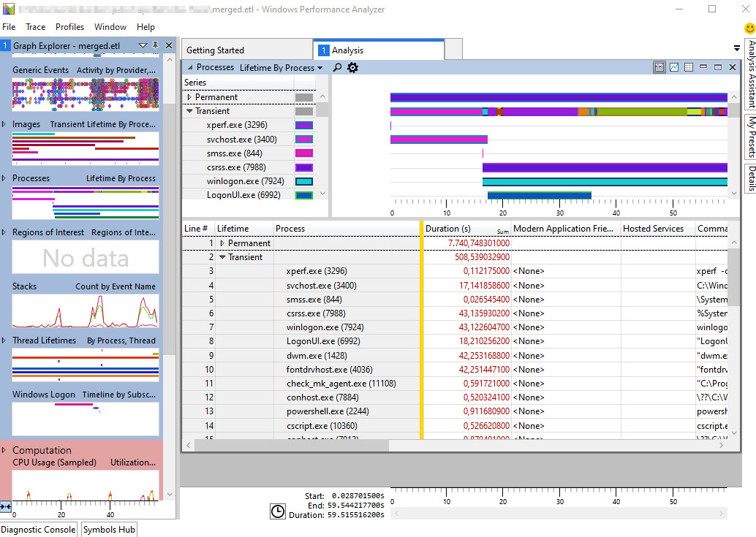Open the Profiles menu
The height and width of the screenshot is (537, 756).
pyautogui.click(x=69, y=27)
